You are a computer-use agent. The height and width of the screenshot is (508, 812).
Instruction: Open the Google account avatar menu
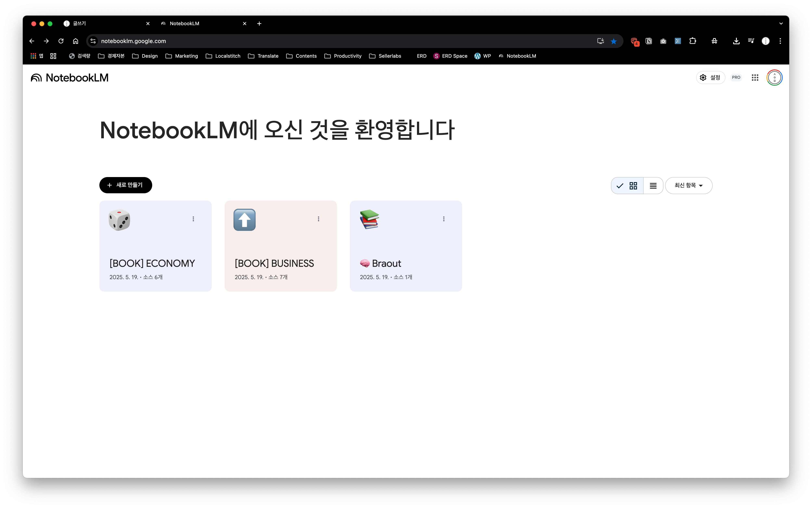coord(774,78)
